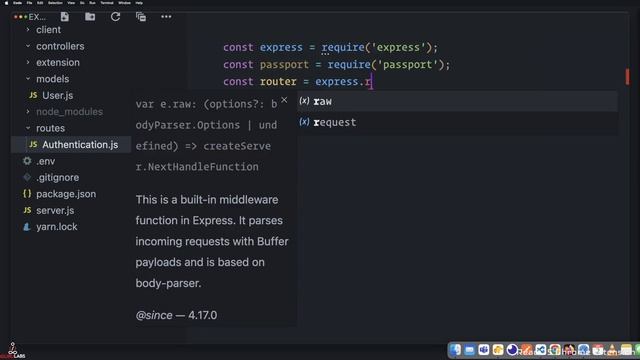Select Authentication.js in the file tree
The width and height of the screenshot is (640, 360).
tap(71, 144)
